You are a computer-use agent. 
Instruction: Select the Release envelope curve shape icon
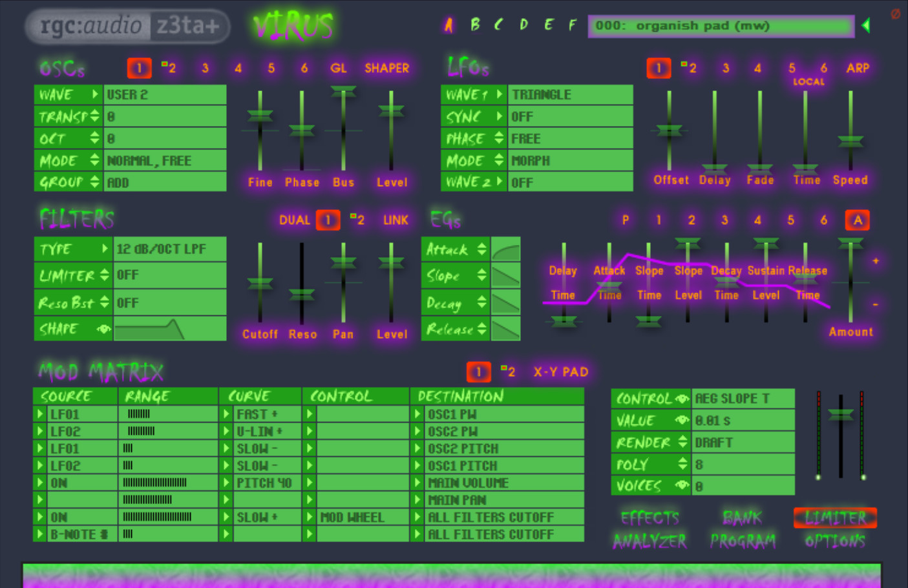[505, 329]
